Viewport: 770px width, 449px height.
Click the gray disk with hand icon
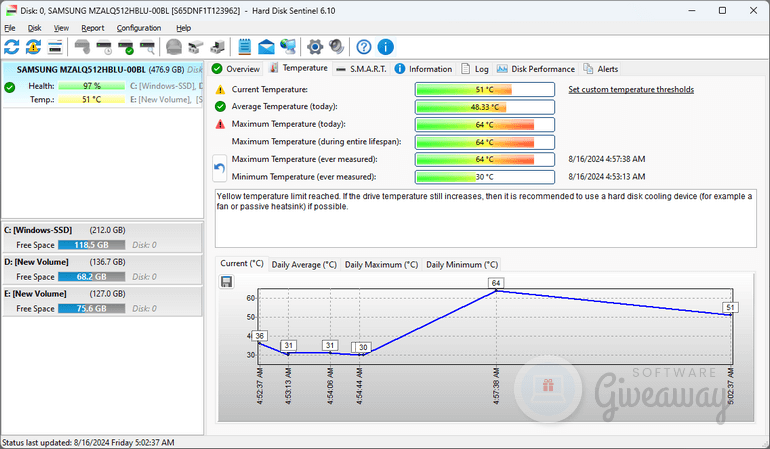tap(82, 47)
